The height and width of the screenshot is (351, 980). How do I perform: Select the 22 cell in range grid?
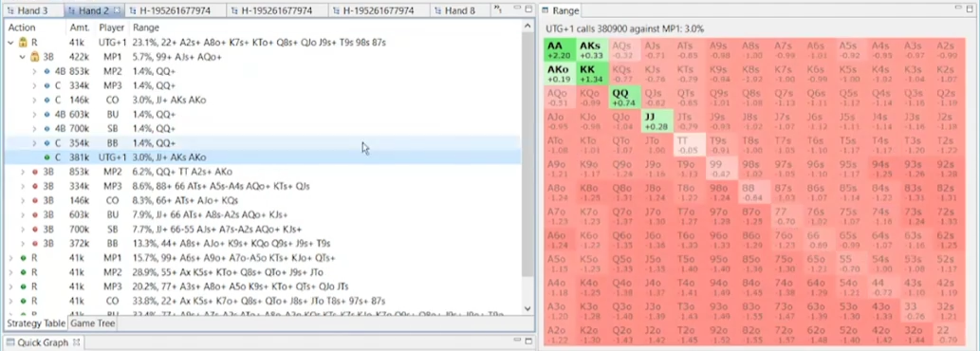pos(948,334)
